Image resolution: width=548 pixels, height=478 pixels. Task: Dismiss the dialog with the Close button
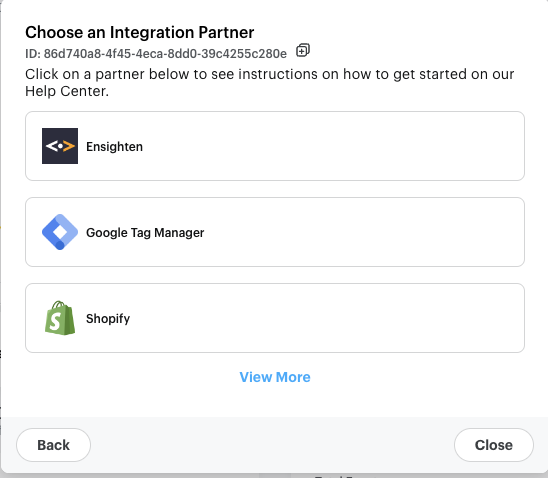(493, 445)
